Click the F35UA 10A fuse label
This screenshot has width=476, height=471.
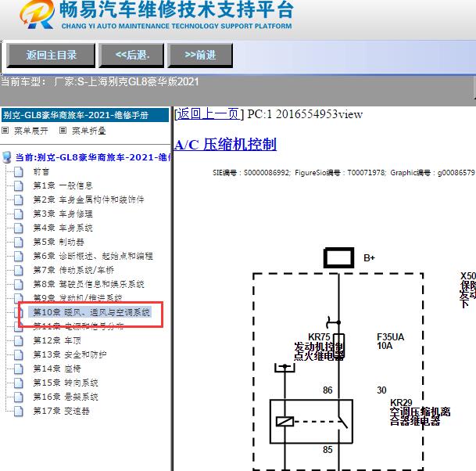click(390, 341)
